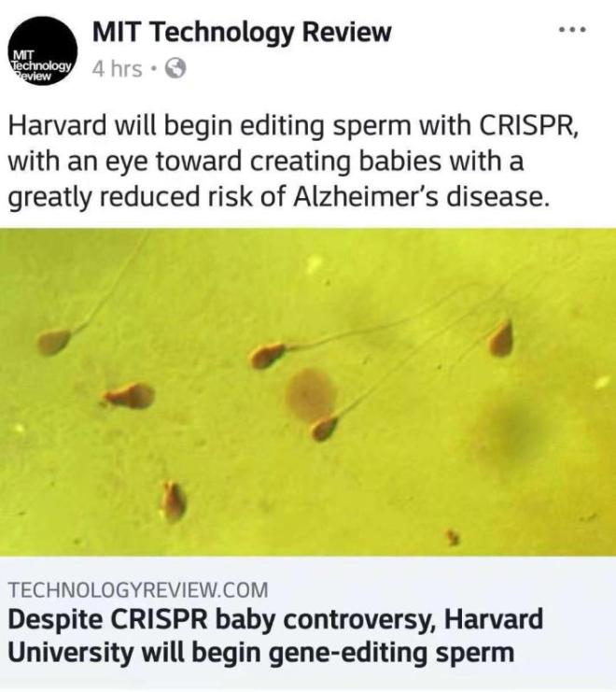Open the sperm microscope article image
Viewport: 616px width, 692px height.
tap(308, 392)
